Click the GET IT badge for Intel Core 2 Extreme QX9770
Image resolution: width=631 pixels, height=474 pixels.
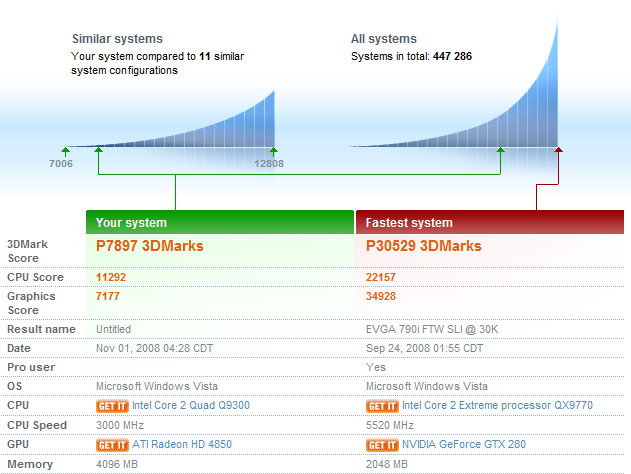[x=382, y=406]
